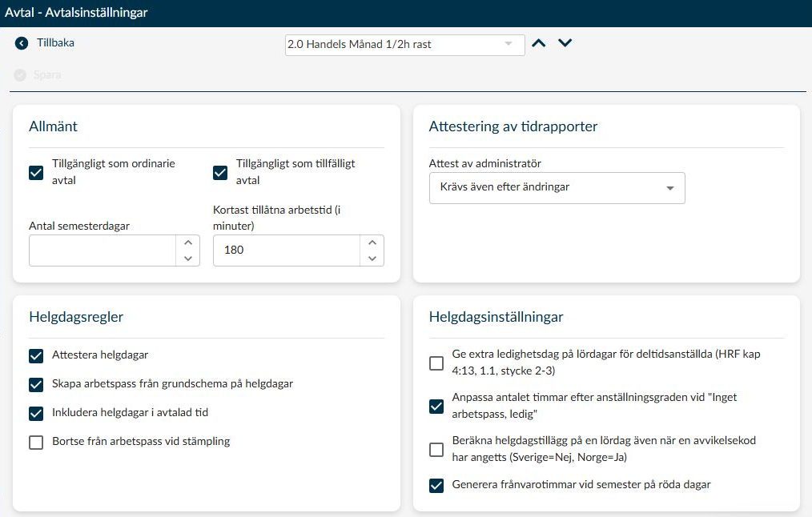The image size is (812, 517).
Task: Uncheck 'Generera frånvarotimmar vid semester på röda dagar'
Action: click(436, 486)
